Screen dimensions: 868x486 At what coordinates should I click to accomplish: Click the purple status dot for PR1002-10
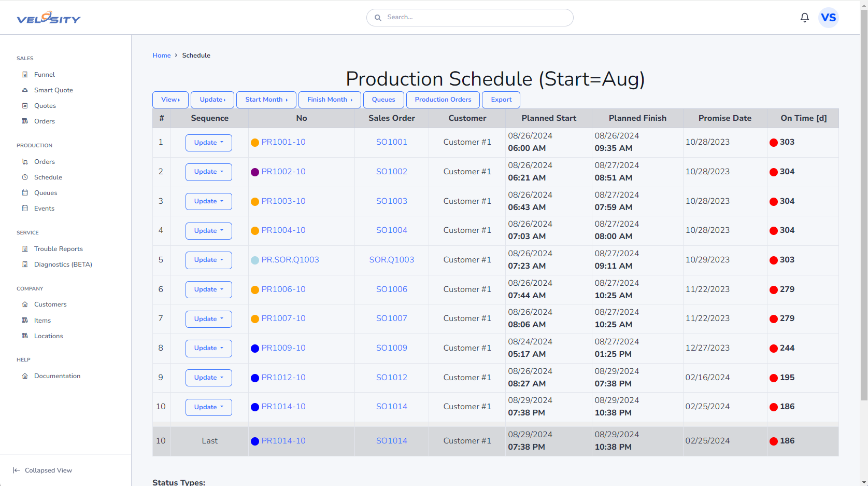(x=255, y=172)
